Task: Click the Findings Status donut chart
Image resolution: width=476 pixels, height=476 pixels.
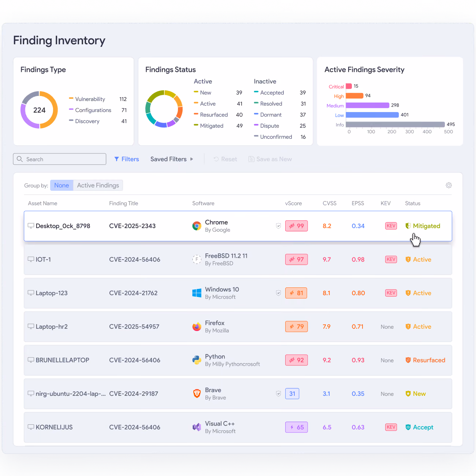Action: [164, 109]
